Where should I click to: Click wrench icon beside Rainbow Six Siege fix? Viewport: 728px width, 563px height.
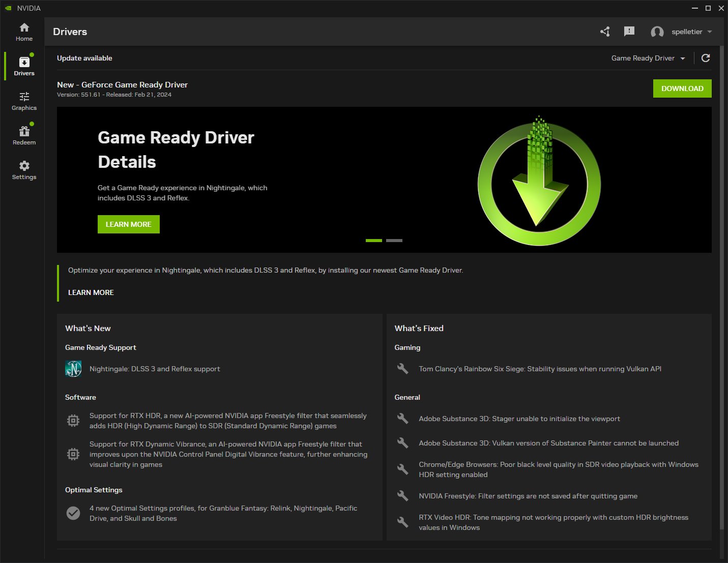(x=402, y=369)
